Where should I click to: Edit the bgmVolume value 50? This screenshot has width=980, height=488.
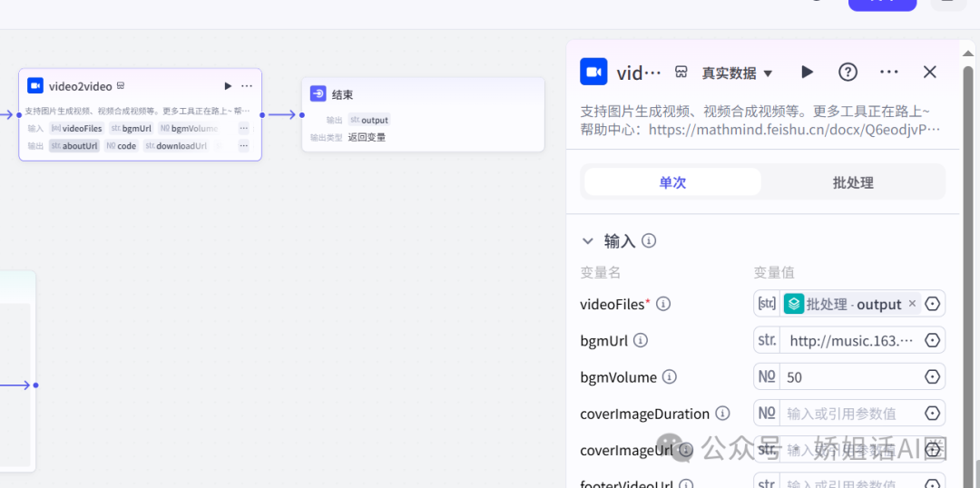pos(851,376)
